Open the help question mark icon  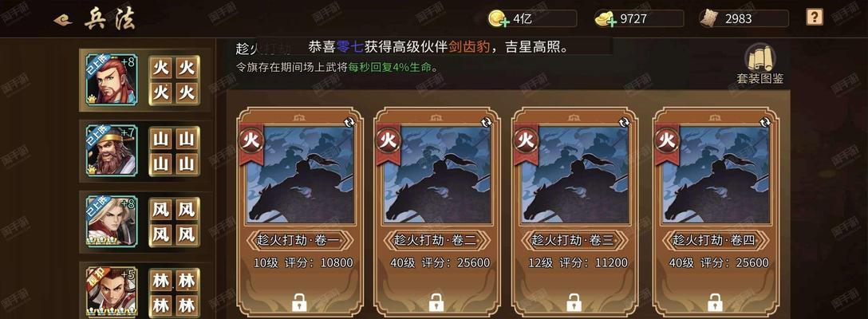(815, 18)
